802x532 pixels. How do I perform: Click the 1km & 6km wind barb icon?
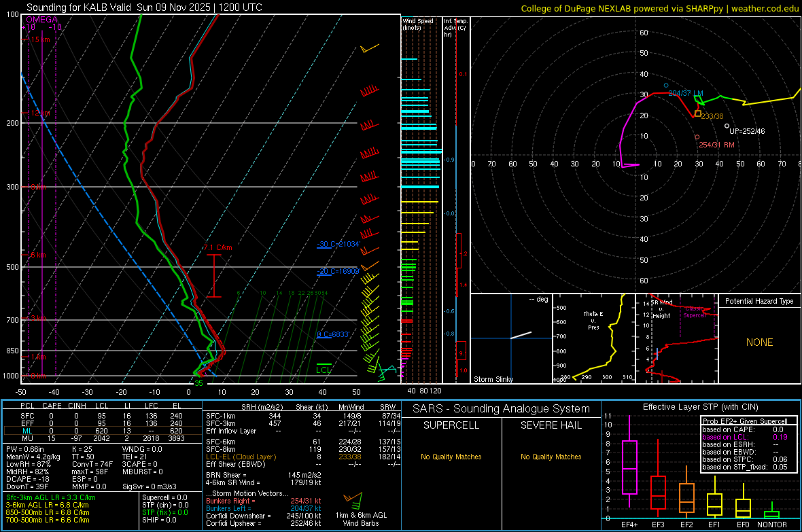[353, 499]
